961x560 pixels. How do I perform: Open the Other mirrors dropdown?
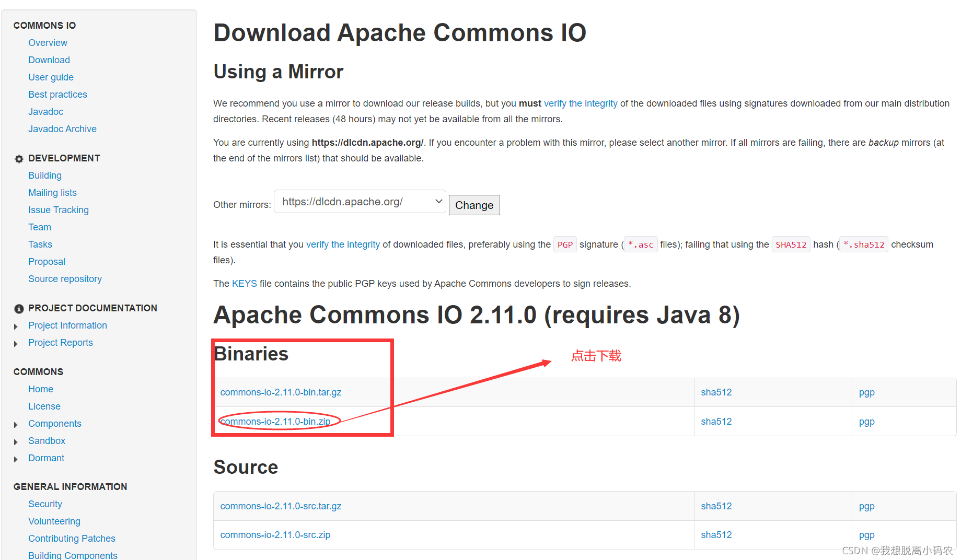point(360,202)
